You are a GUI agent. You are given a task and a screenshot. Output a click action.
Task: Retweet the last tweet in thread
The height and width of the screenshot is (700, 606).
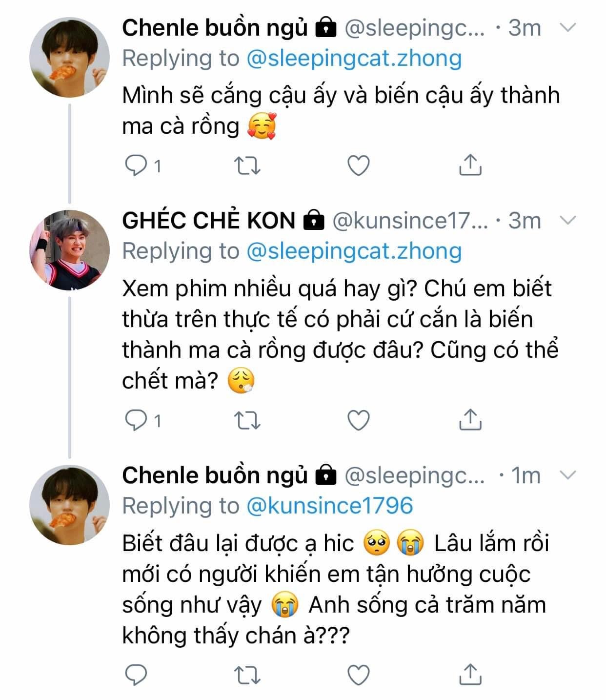coord(247,675)
